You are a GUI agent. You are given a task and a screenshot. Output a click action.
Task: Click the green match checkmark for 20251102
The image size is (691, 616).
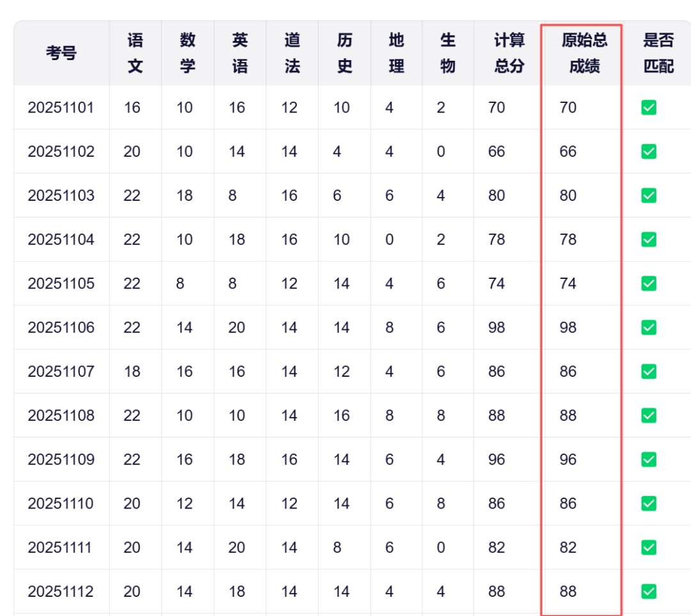649,152
